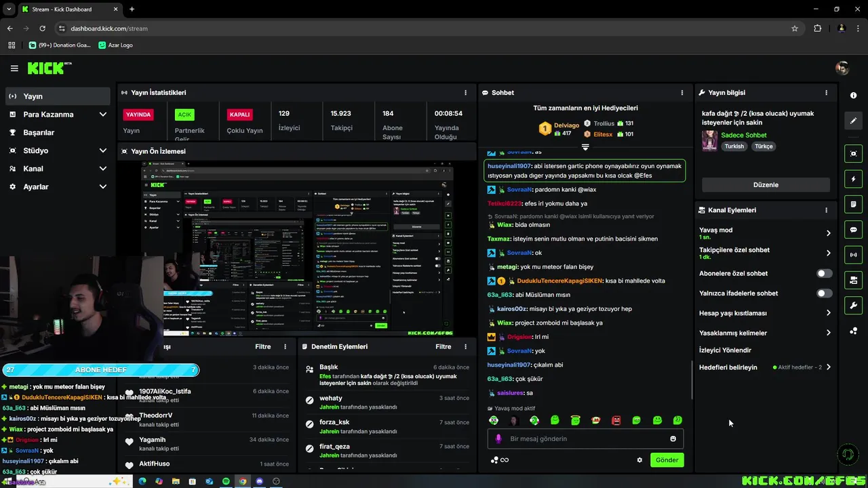Switch to Stream - Kick Dashboard tab
868x488 pixels.
(69, 9)
